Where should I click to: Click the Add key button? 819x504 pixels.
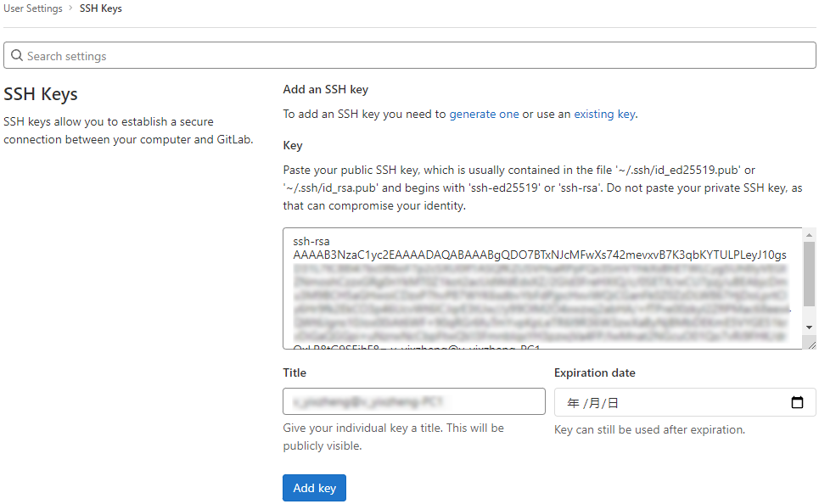pyautogui.click(x=314, y=488)
